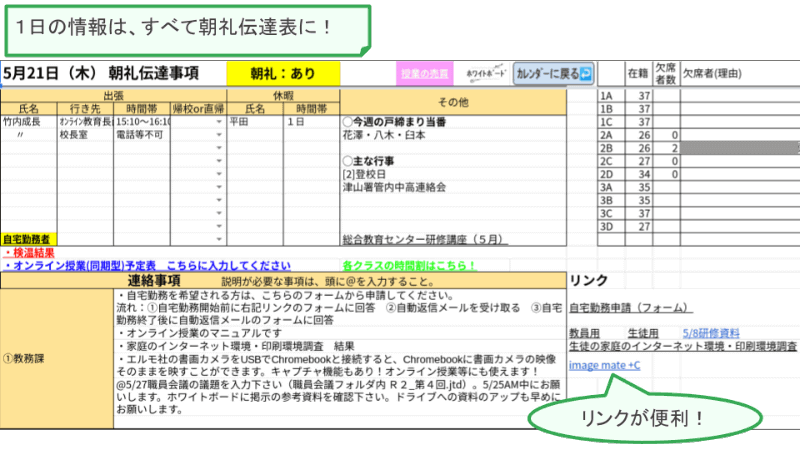The image size is (800, 450).
Task: Open the 教員用 manual link
Action: coord(584,333)
